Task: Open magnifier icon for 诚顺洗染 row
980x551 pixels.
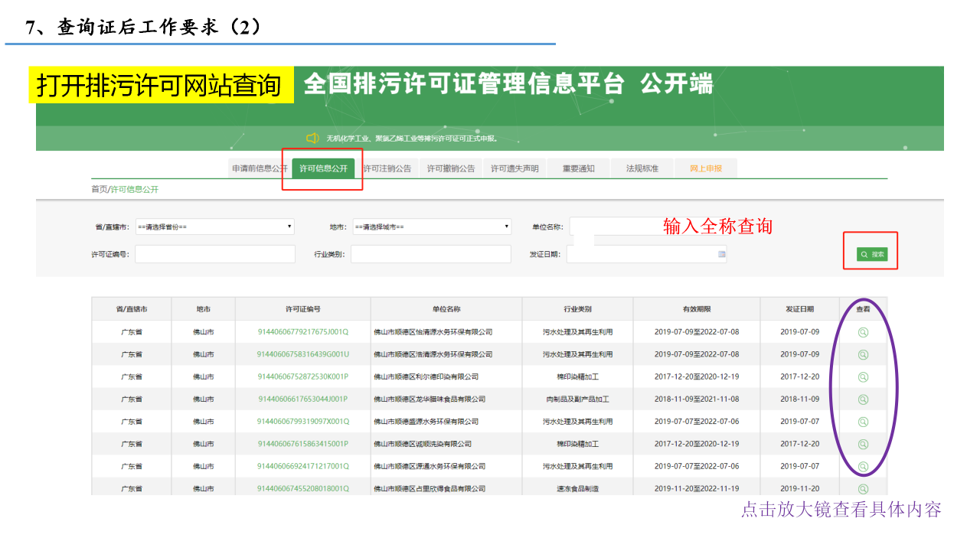Action: coord(863,444)
